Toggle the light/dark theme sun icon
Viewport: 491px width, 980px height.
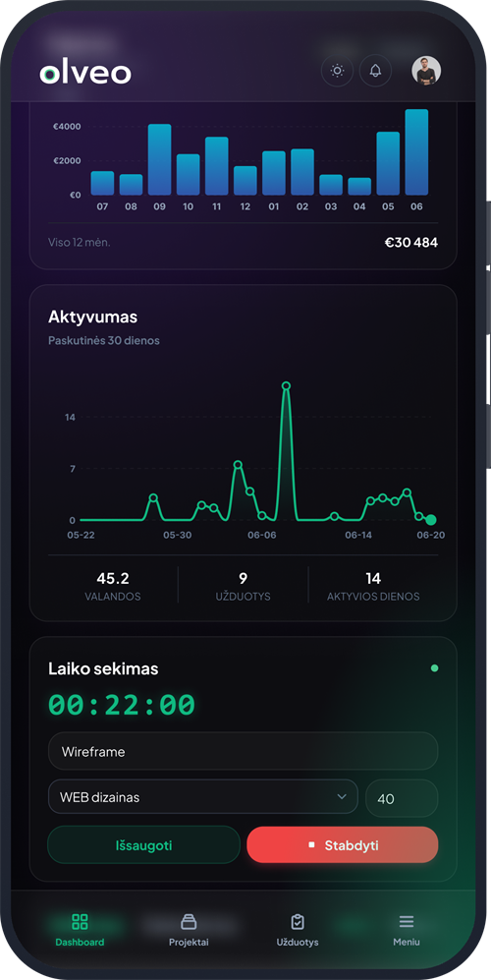point(338,71)
